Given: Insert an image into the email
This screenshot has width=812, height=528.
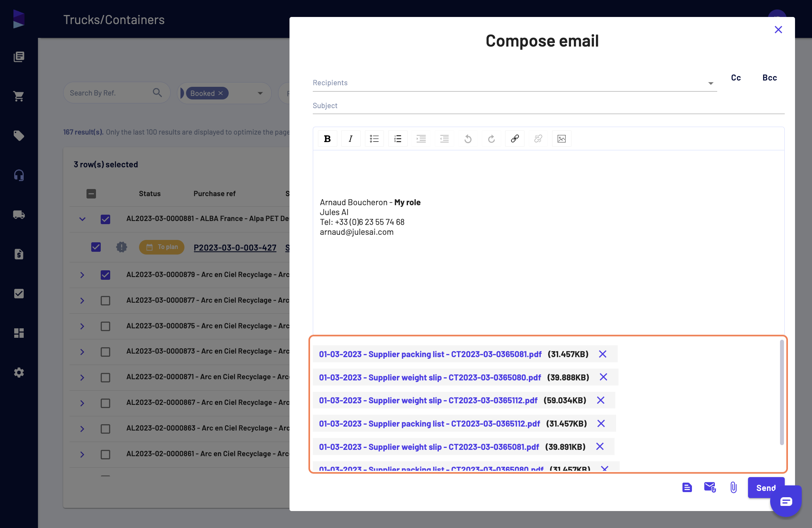Looking at the screenshot, I should pyautogui.click(x=562, y=139).
